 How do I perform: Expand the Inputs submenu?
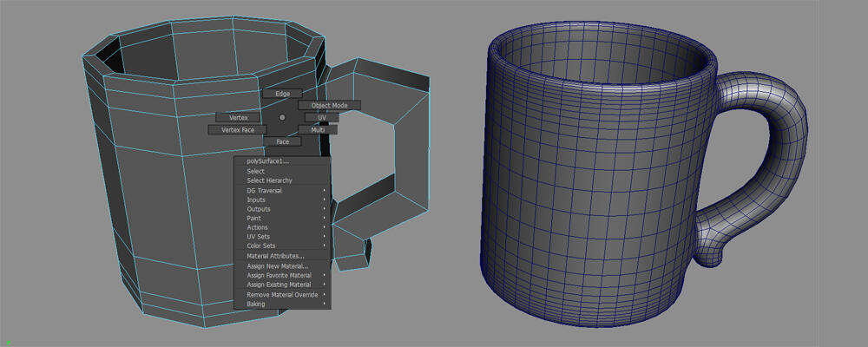pyautogui.click(x=282, y=200)
